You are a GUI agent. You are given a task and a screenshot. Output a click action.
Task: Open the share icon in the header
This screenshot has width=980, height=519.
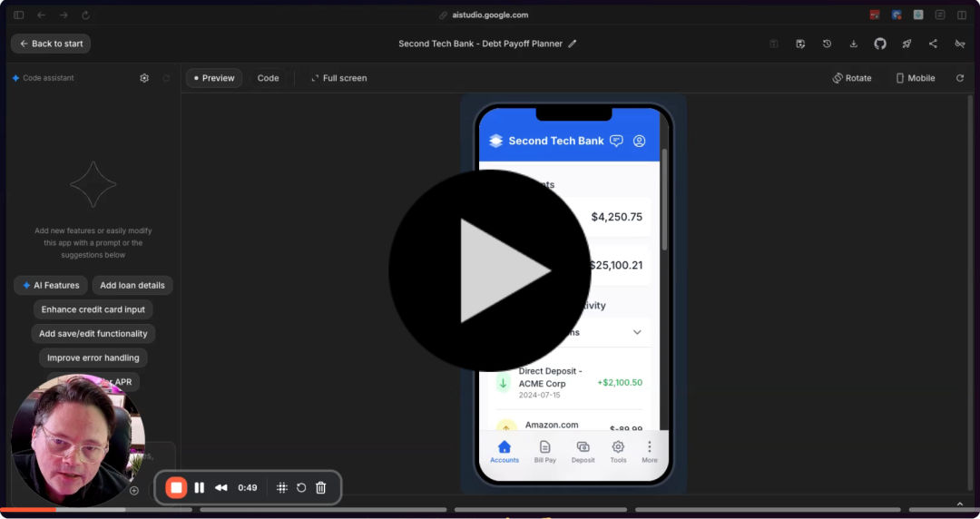pyautogui.click(x=933, y=44)
